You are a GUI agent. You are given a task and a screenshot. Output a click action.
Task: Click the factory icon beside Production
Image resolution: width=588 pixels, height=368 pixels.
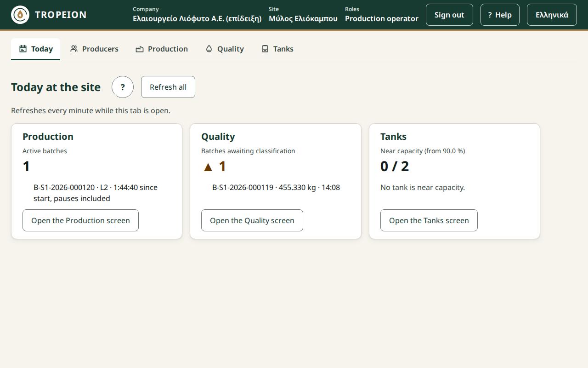(x=140, y=49)
